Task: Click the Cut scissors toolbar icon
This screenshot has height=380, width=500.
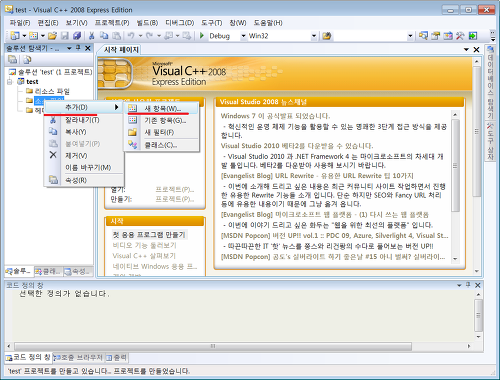Action: (x=92, y=36)
